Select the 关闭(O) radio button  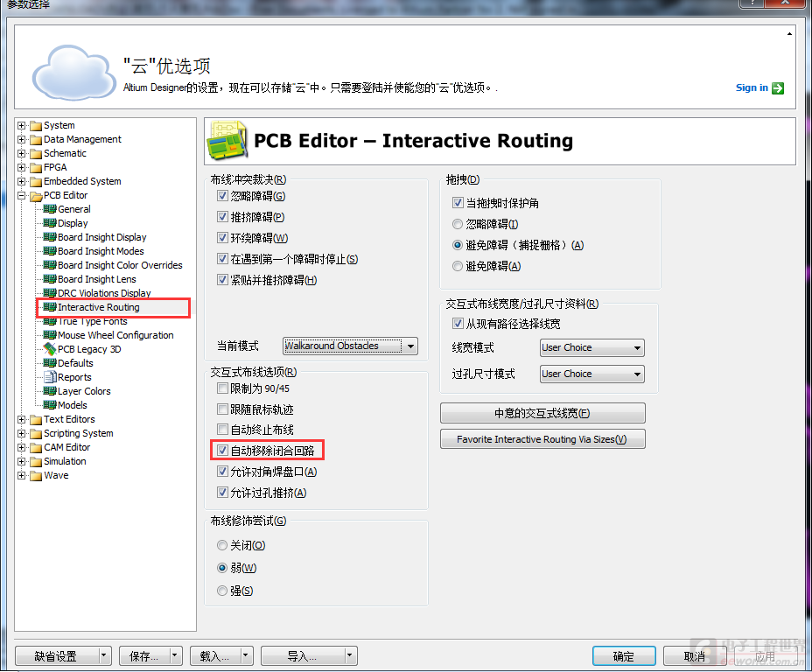click(x=222, y=545)
